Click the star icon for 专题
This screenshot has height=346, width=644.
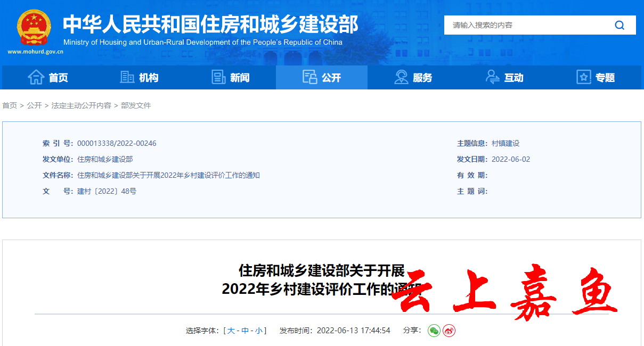(x=584, y=77)
